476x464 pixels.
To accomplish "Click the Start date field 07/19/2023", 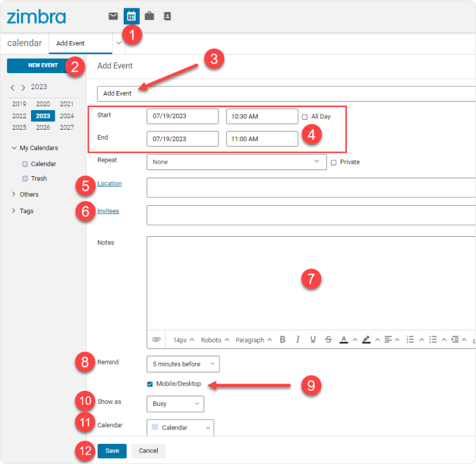I will tap(183, 116).
